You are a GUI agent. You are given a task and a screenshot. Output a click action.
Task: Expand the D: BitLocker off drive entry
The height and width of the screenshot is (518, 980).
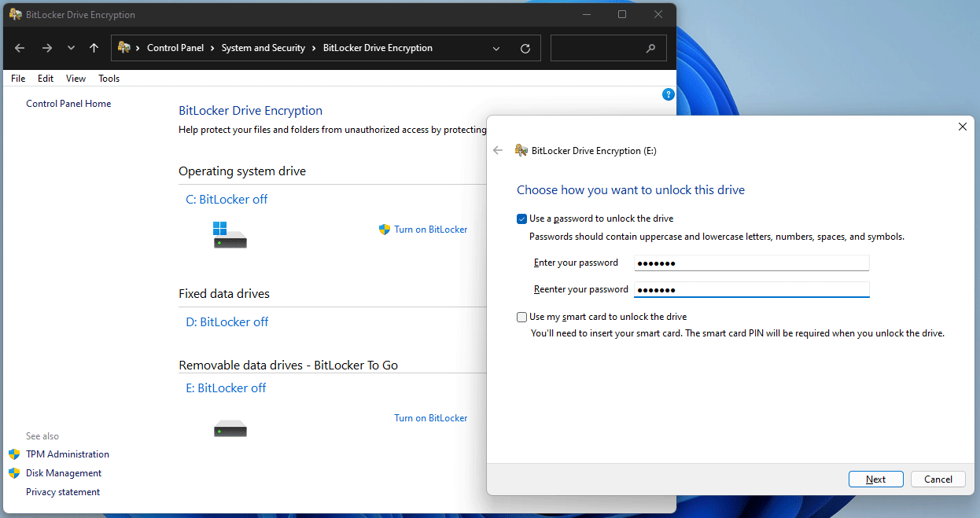pos(227,322)
